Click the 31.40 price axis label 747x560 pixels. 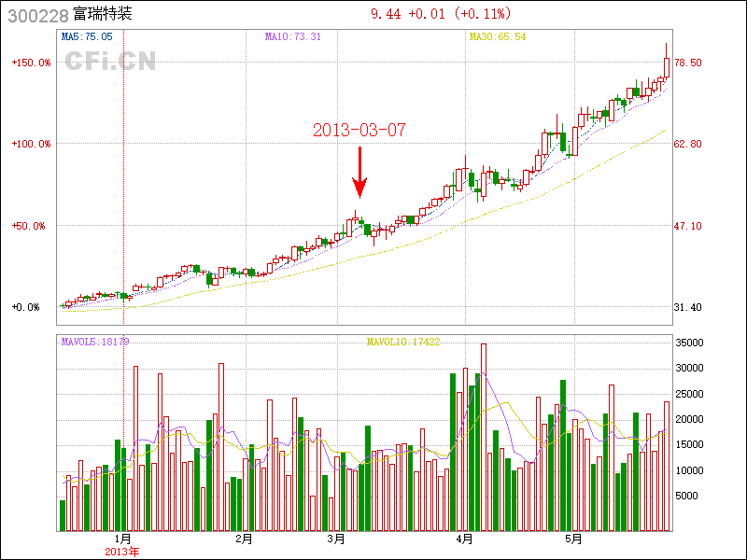tap(688, 307)
